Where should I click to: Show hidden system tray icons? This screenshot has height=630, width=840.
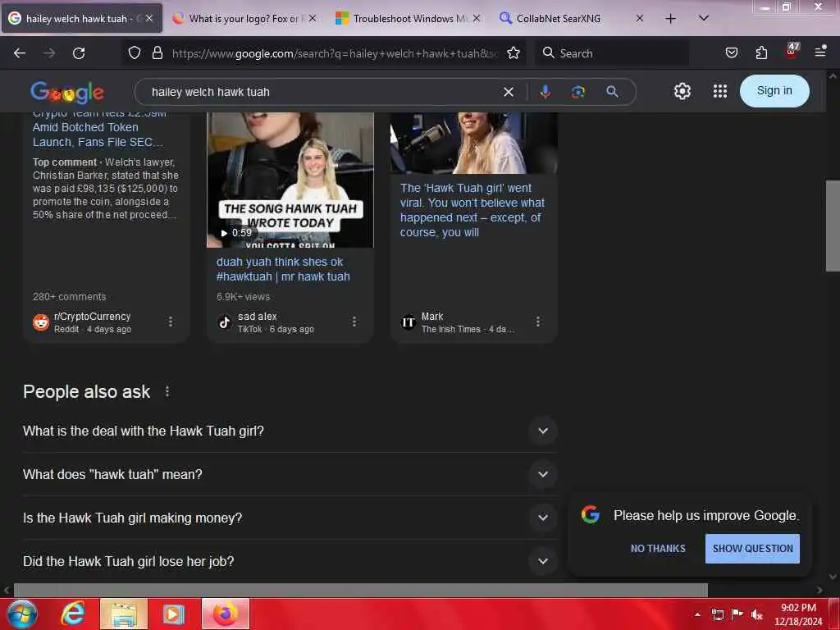coord(697,614)
